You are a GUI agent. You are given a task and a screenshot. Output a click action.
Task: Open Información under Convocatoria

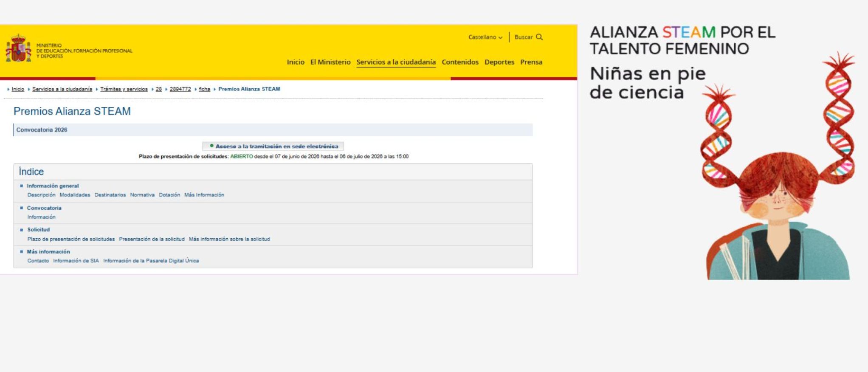pyautogui.click(x=41, y=217)
